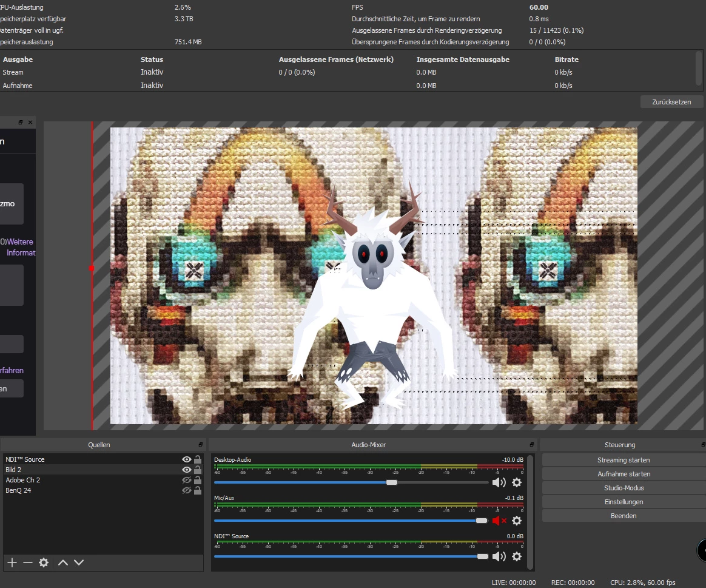Mute NDI Source audio via speaker icon
The width and height of the screenshot is (706, 588).
tap(499, 556)
